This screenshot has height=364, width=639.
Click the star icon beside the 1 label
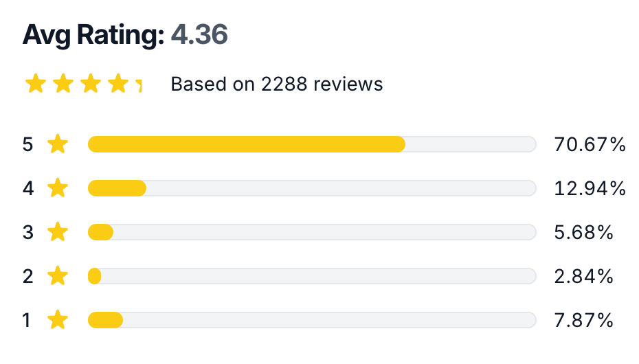[x=58, y=320]
